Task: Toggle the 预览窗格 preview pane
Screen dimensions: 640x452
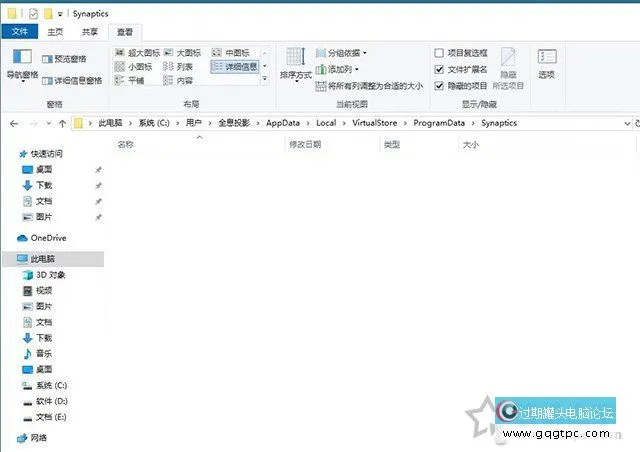Action: coord(64,59)
